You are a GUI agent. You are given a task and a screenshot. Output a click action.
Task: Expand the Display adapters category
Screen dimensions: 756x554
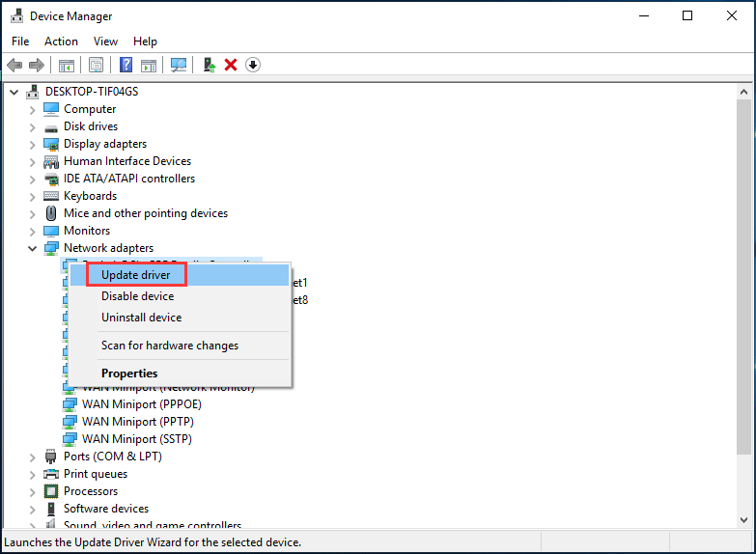point(32,145)
